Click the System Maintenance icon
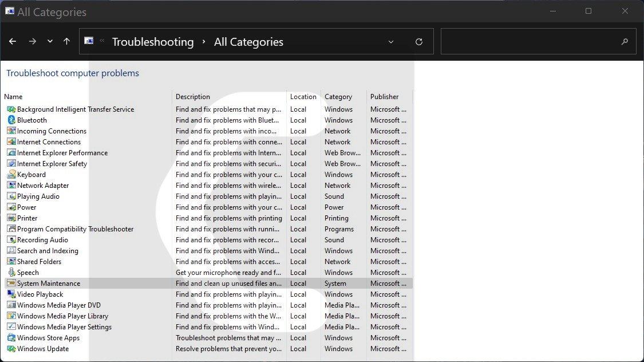Image resolution: width=644 pixels, height=362 pixels. (11, 284)
